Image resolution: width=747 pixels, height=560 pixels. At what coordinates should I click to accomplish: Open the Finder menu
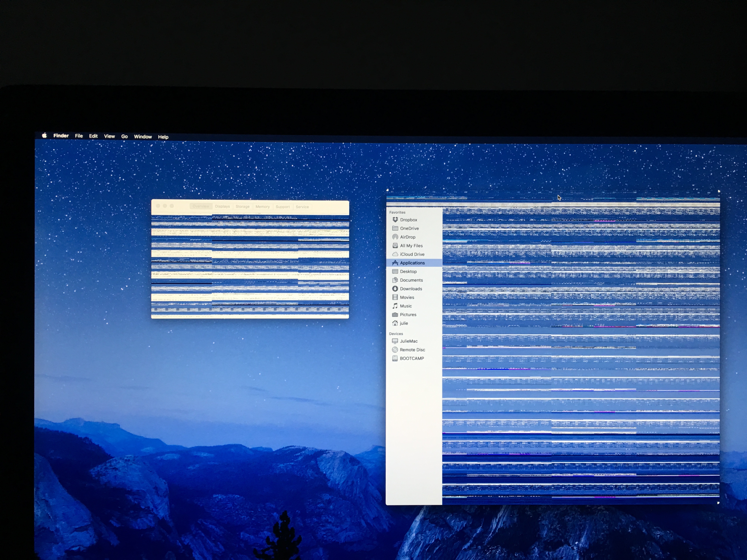click(61, 136)
